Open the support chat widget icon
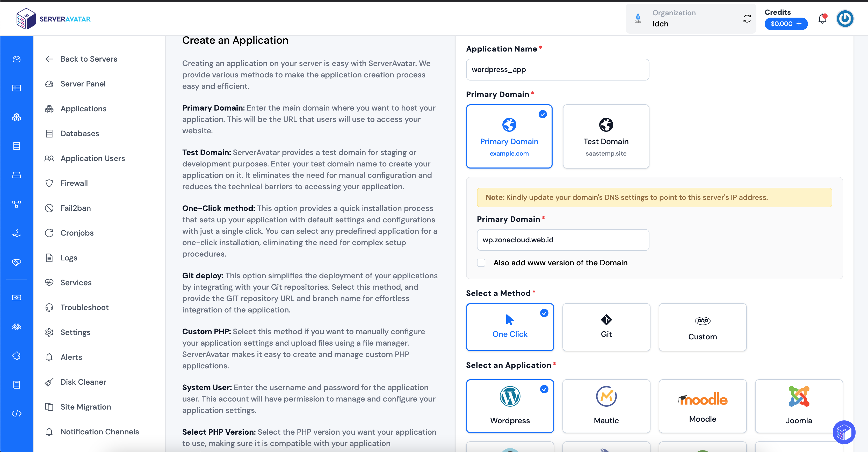The image size is (868, 452). [844, 433]
